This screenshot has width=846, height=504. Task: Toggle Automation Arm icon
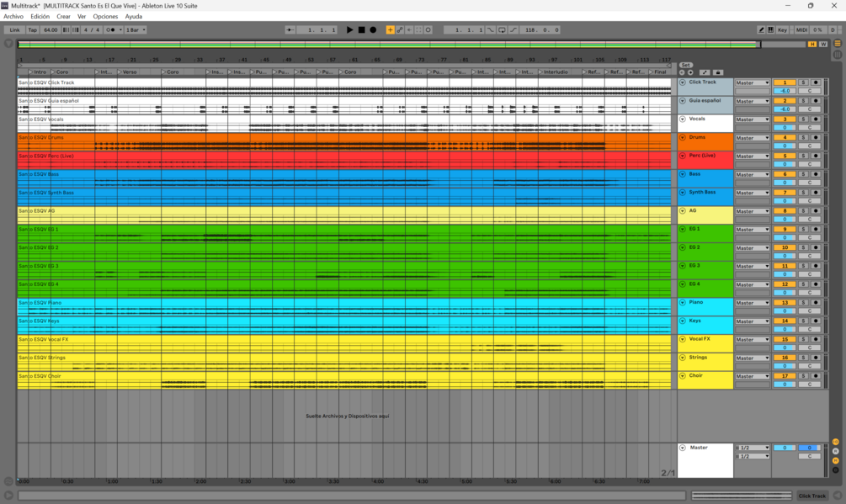[400, 29]
